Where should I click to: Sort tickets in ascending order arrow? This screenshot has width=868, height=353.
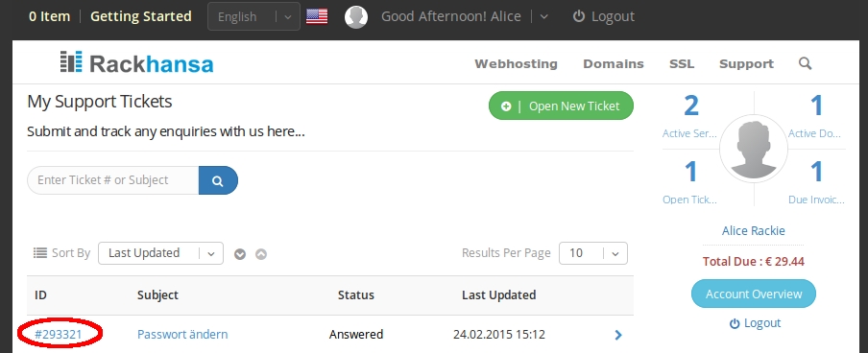[261, 254]
